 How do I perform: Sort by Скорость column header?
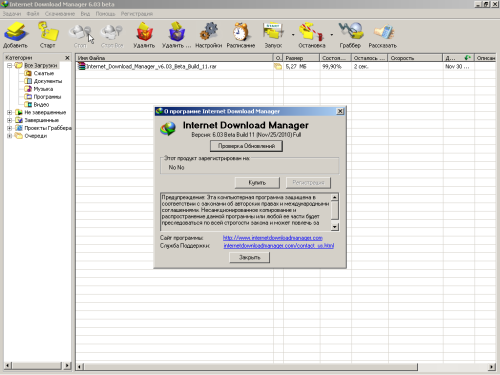pyautogui.click(x=416, y=58)
